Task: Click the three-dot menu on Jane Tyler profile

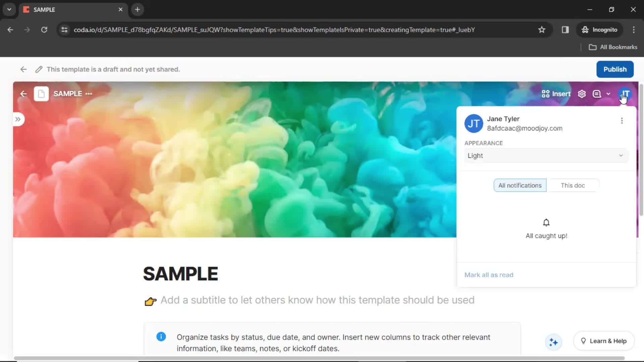Action: pos(622,120)
